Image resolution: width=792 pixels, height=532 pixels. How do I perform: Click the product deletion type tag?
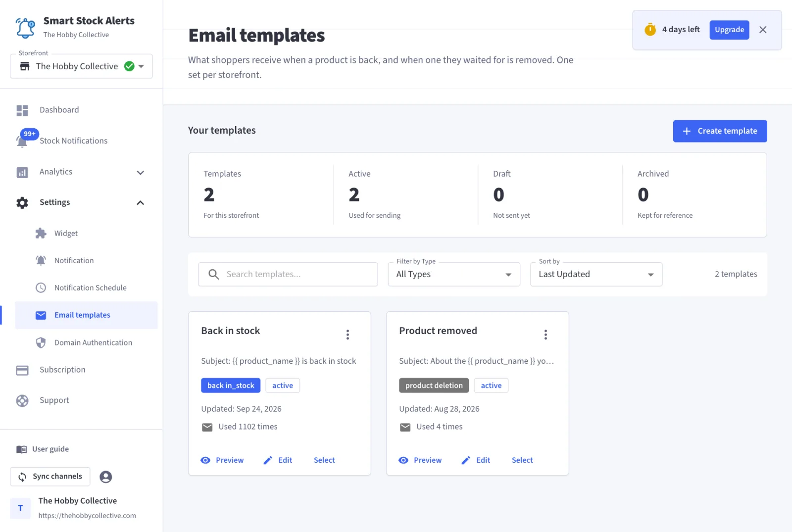pyautogui.click(x=434, y=386)
